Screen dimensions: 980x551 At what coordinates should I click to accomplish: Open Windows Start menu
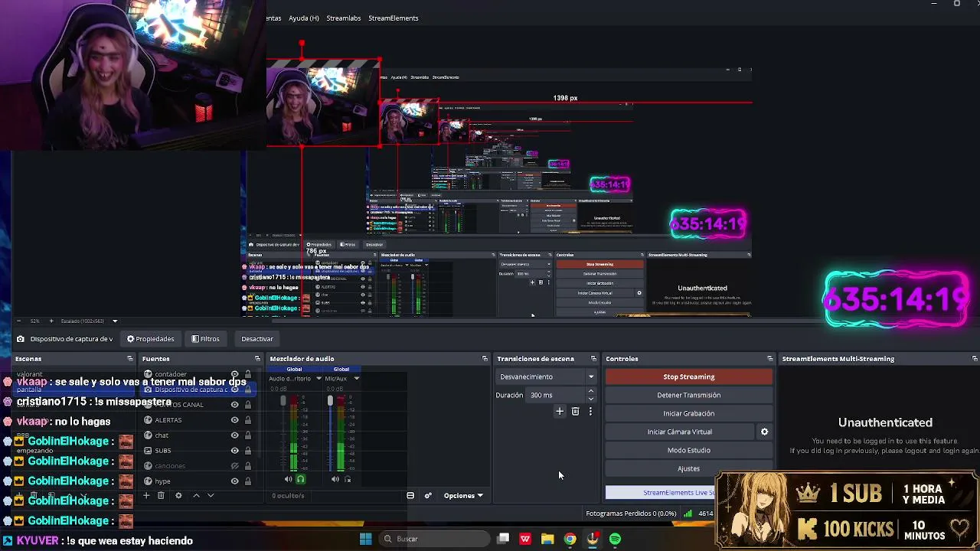(365, 539)
